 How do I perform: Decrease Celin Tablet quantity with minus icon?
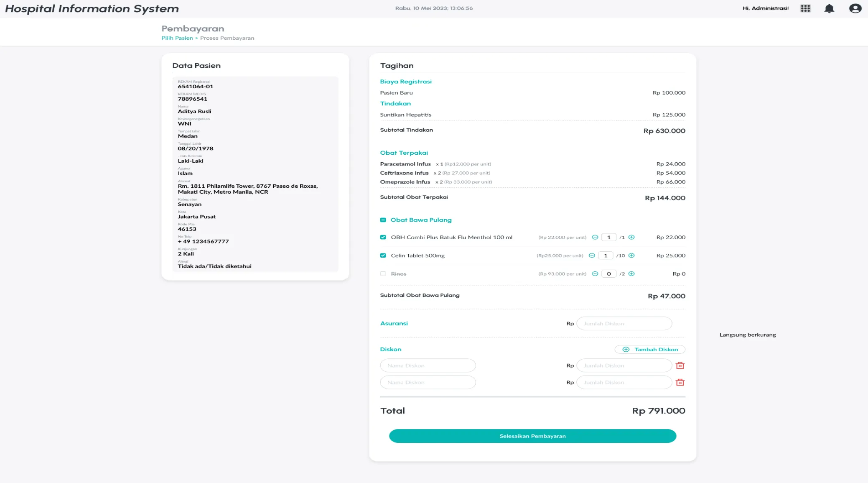[x=592, y=256]
